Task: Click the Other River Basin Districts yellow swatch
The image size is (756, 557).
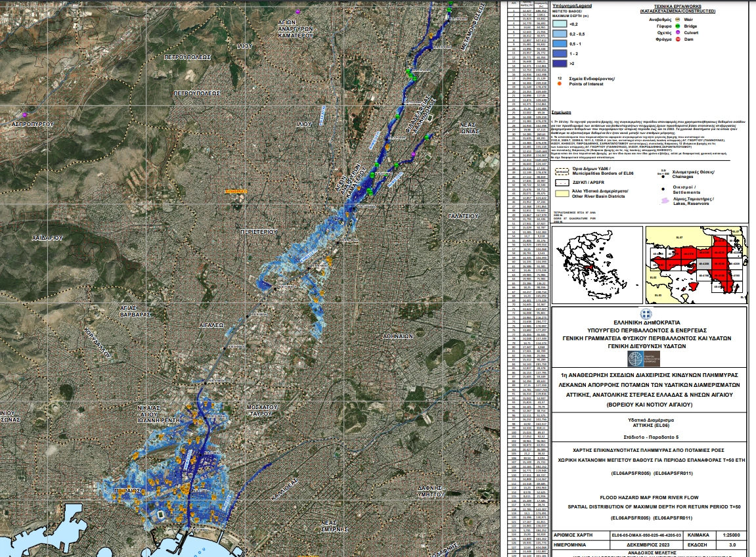Action: point(562,192)
